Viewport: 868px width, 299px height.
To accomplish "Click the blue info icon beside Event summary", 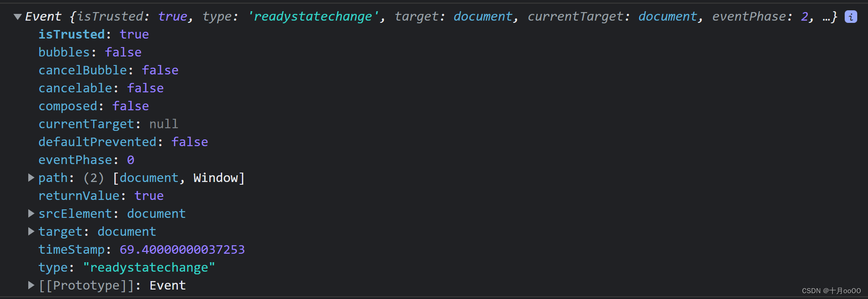I will [x=851, y=17].
